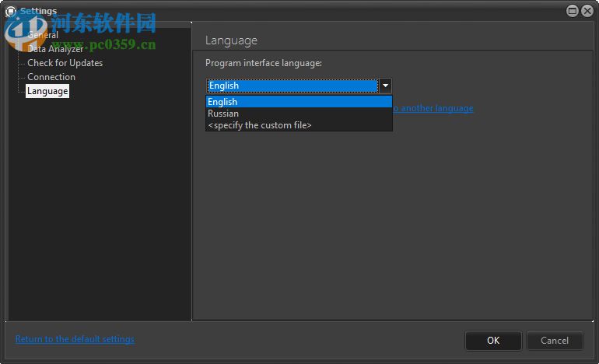This screenshot has height=364, width=599.
Task: Collapse the language dropdown using its arrow
Action: pos(385,86)
